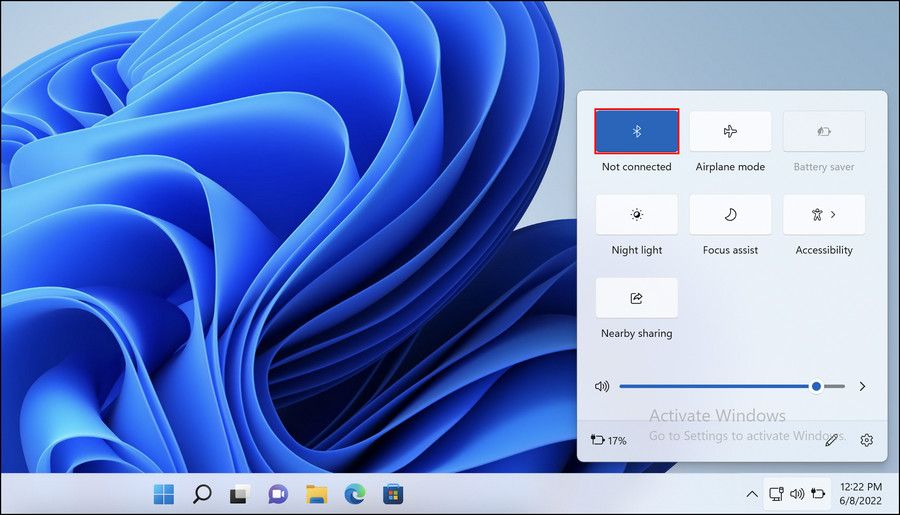Image resolution: width=900 pixels, height=515 pixels.
Task: Click the "Night light" label text
Action: [x=637, y=250]
